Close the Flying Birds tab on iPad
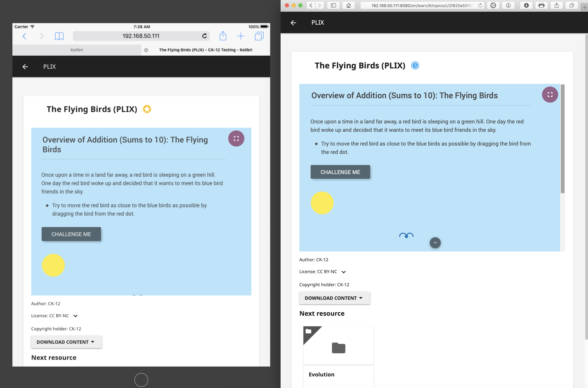Image resolution: width=588 pixels, height=388 pixels. [x=146, y=50]
